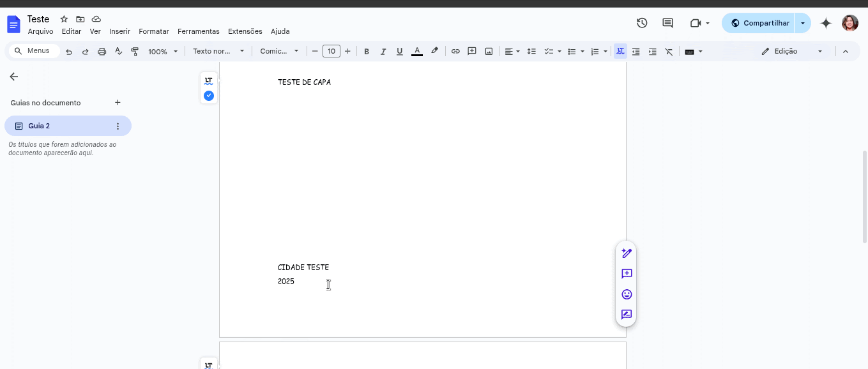
Task: Open the font dropdown showing Comic
Action: (278, 51)
